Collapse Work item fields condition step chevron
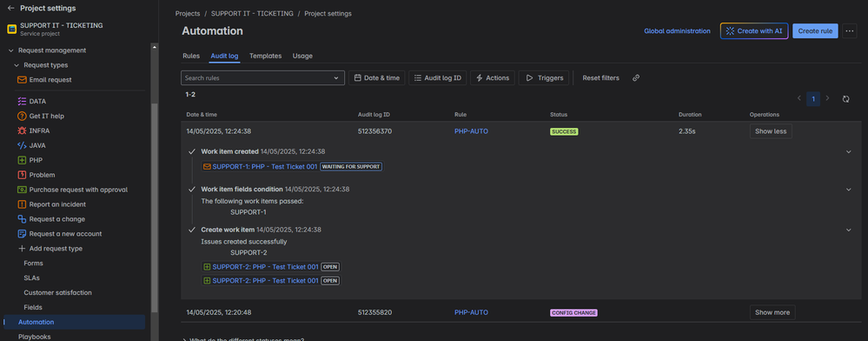This screenshot has height=341, width=868. pos(849,190)
